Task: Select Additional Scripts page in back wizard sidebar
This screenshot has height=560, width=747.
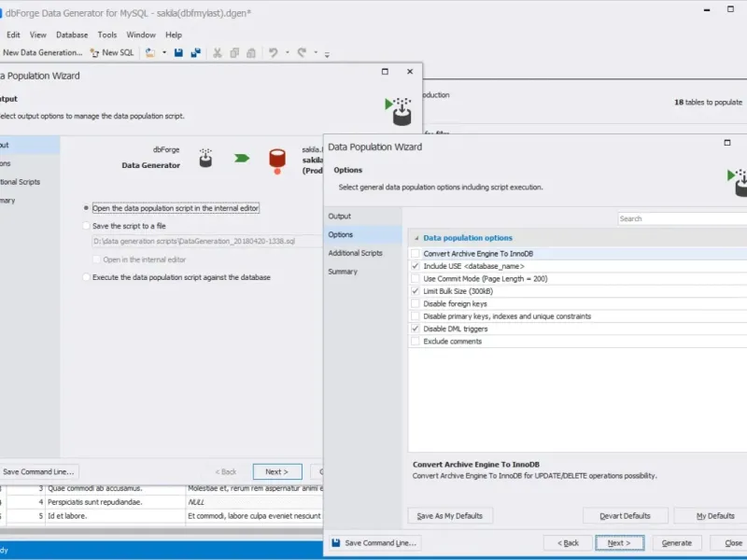Action: pyautogui.click(x=20, y=182)
